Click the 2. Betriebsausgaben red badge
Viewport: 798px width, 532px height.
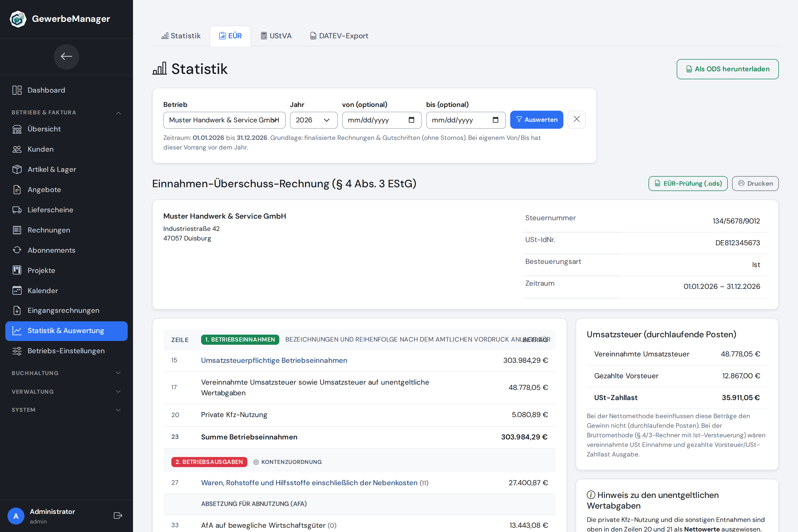point(209,462)
